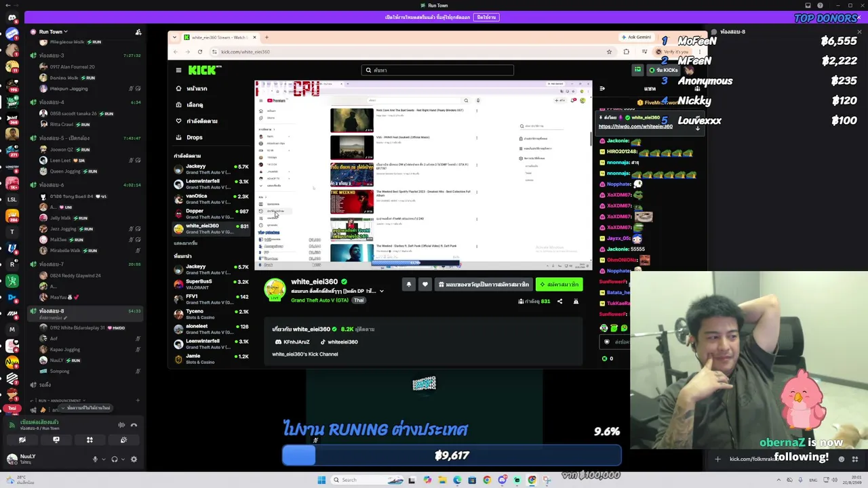The height and width of the screenshot is (488, 868).
Task: Open whiteeiei360 TikTok link
Action: tap(338, 342)
